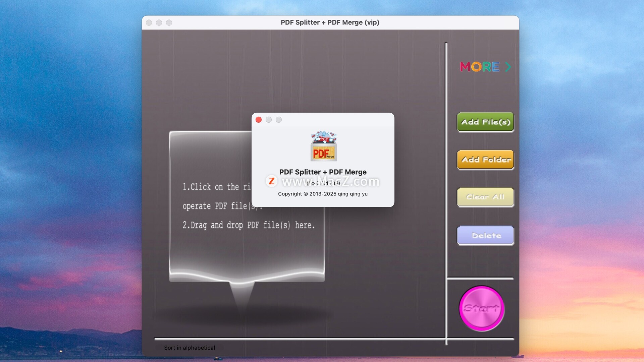Click the About dialog's minimize button
This screenshot has width=644, height=362.
point(269,120)
